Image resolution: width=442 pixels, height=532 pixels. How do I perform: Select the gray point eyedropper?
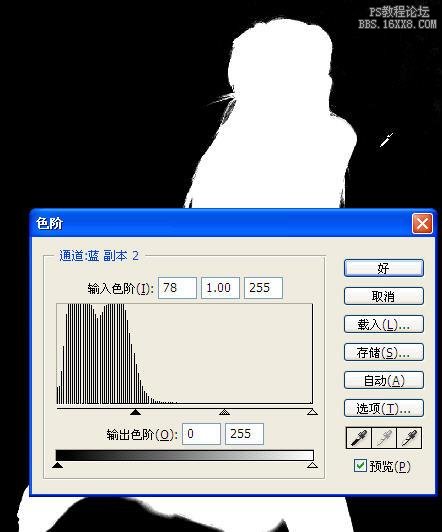(384, 438)
